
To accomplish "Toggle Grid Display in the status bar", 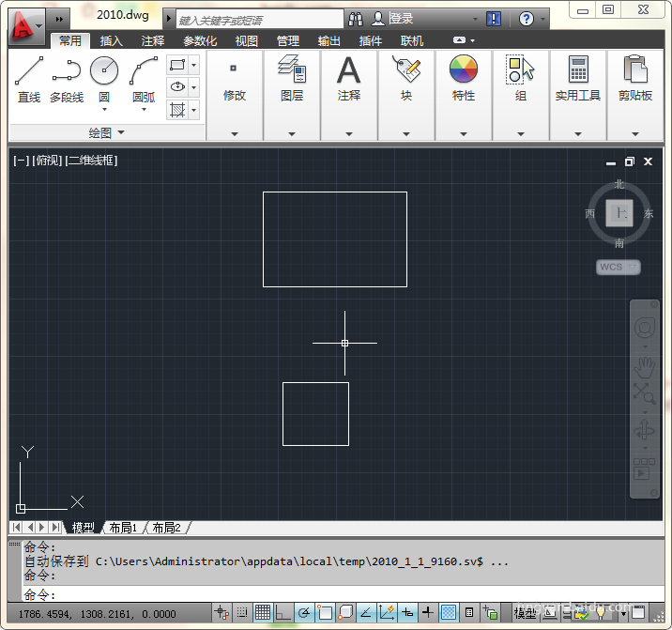I will click(263, 613).
